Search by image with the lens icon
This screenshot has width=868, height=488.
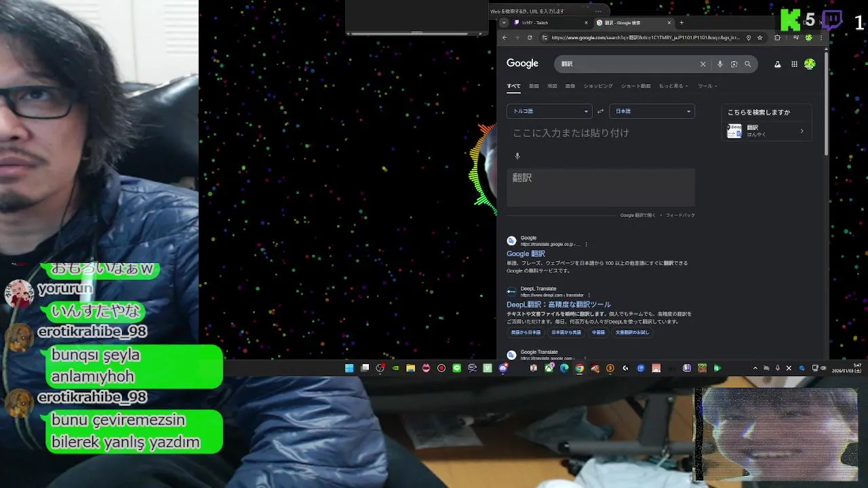click(x=734, y=64)
